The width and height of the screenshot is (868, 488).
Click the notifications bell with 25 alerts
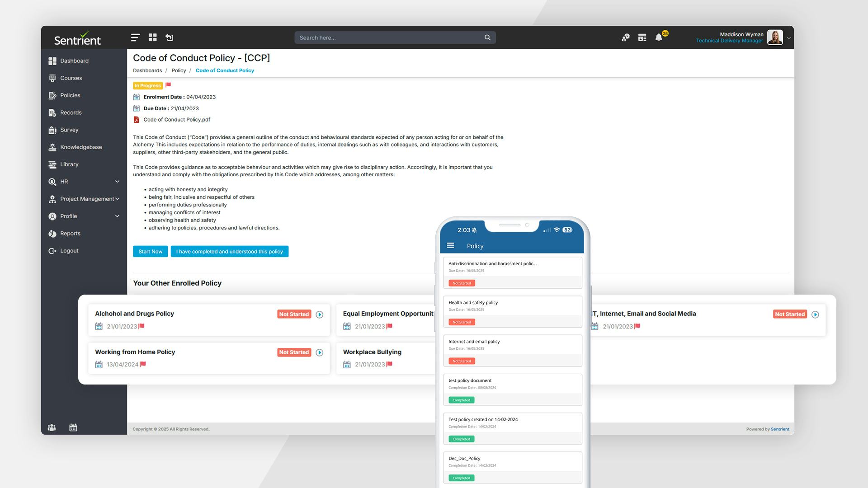659,38
